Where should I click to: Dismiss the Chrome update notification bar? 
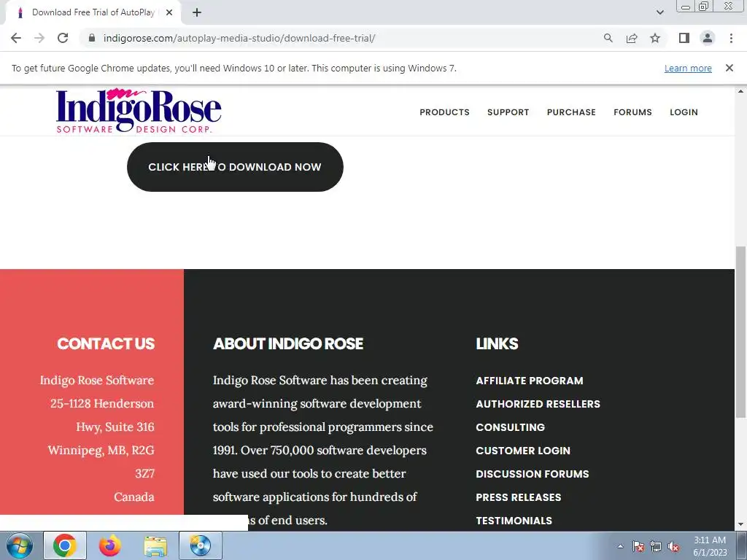(x=729, y=68)
